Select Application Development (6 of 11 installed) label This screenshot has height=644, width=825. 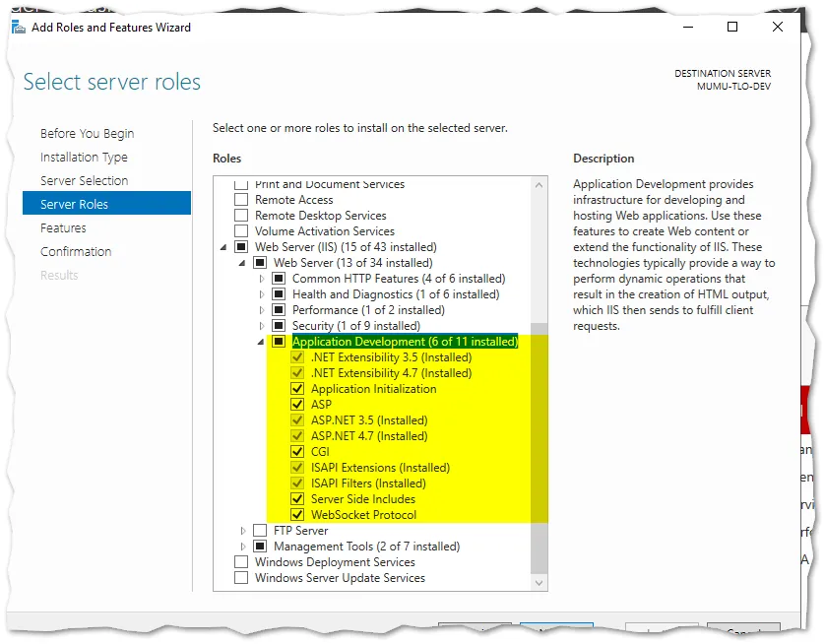(x=406, y=342)
